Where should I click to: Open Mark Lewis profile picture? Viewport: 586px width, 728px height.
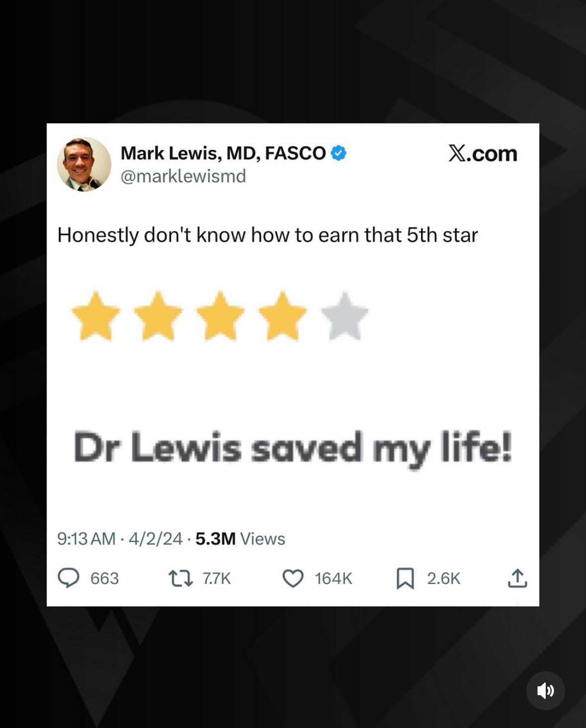pos(84,164)
